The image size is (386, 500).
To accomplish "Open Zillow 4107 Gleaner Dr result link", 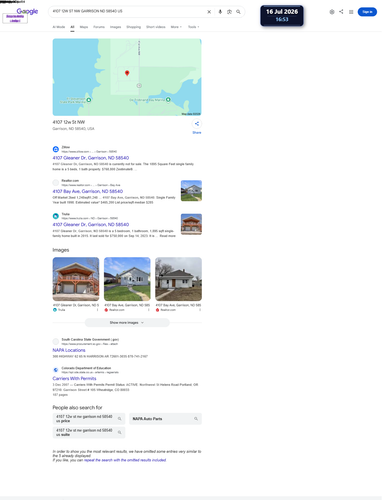I will [x=91, y=158].
